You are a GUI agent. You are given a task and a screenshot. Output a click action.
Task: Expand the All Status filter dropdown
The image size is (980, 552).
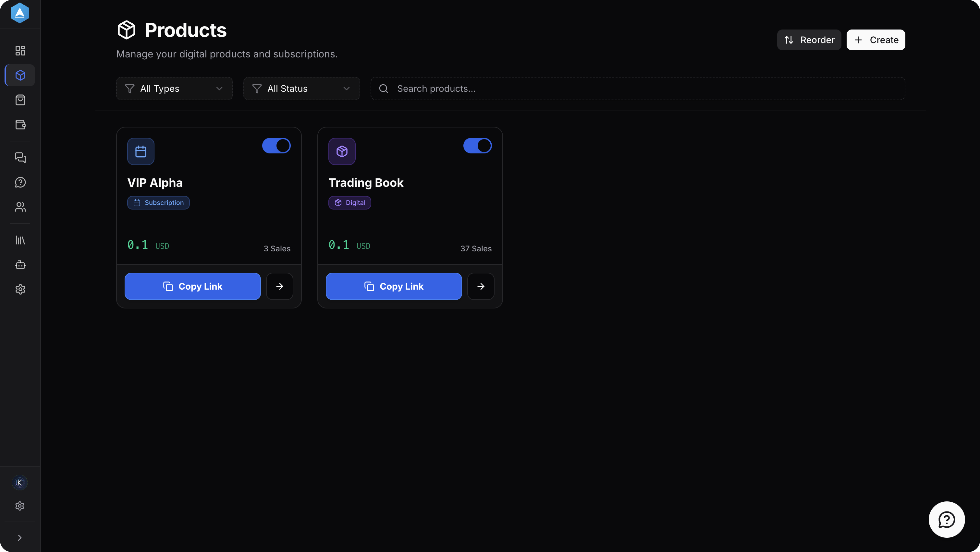tap(301, 89)
